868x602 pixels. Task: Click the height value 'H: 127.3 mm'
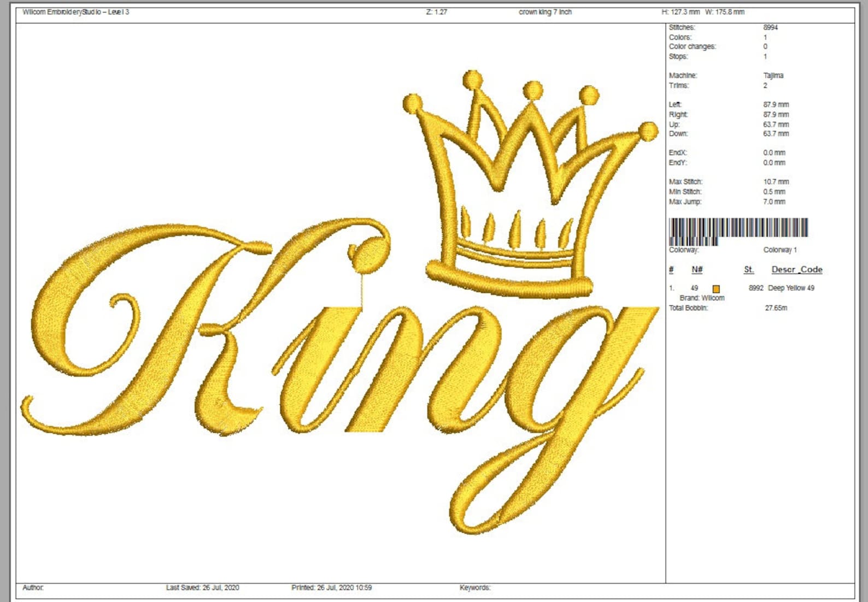(681, 12)
